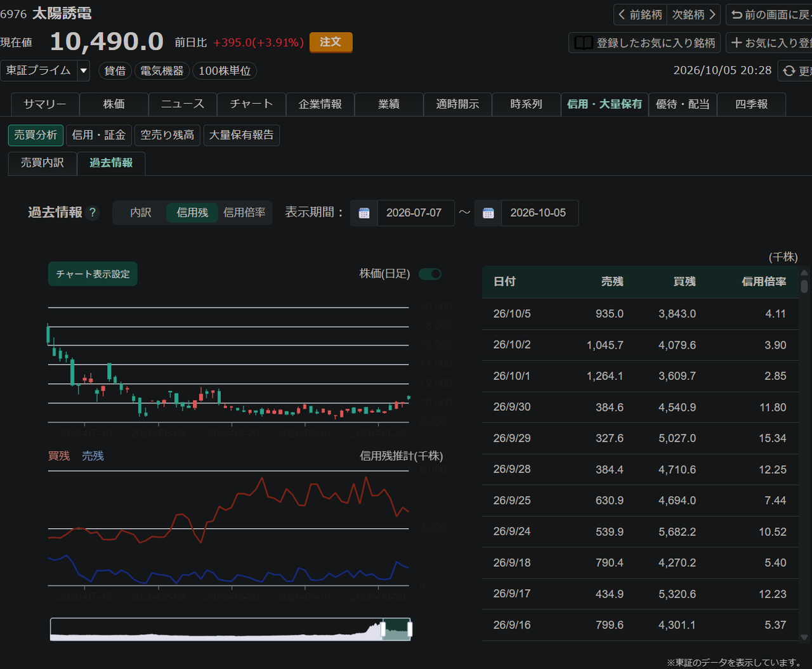
Task: Click the book icon for 登録したお気に入り銘柄
Action: click(x=583, y=42)
